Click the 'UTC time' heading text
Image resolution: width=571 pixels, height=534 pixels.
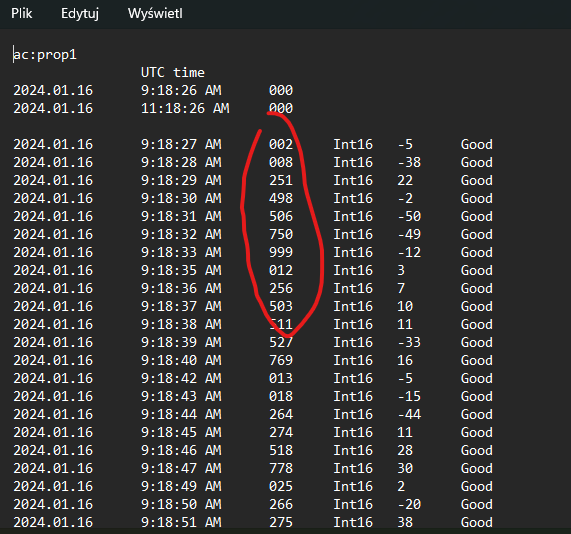click(x=173, y=72)
